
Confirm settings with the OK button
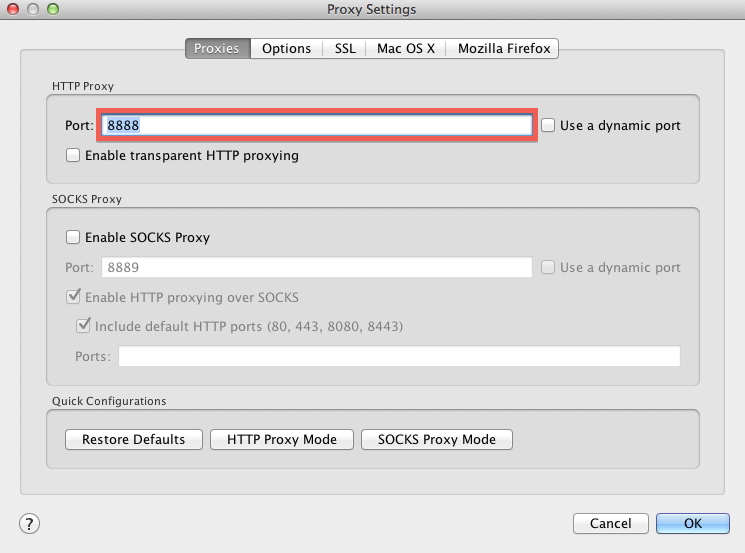[693, 524]
